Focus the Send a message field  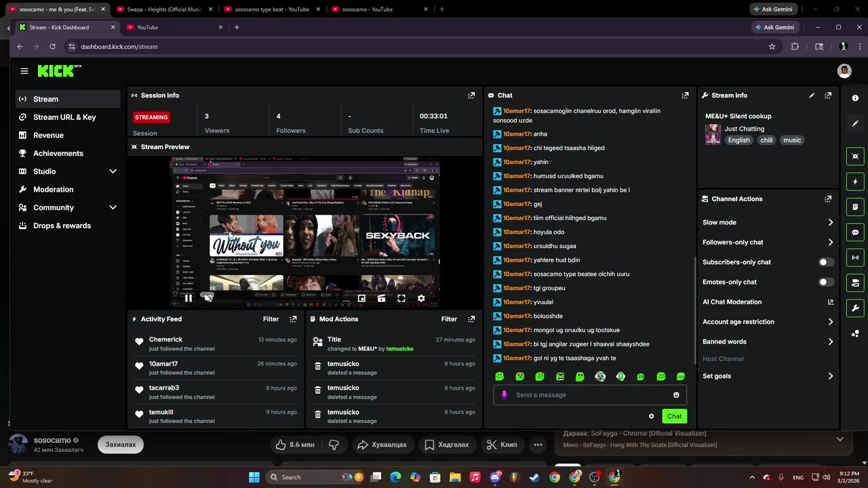pos(590,395)
